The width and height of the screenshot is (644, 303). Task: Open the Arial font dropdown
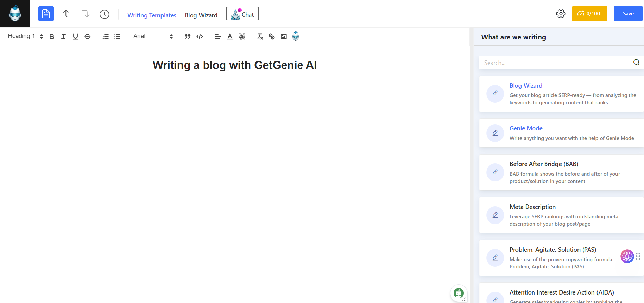[153, 36]
